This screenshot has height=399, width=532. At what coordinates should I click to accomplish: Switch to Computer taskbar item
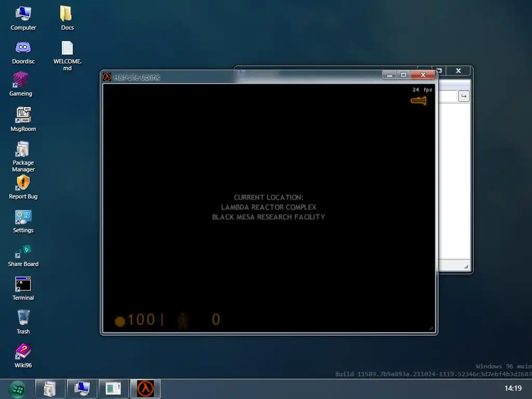click(82, 389)
